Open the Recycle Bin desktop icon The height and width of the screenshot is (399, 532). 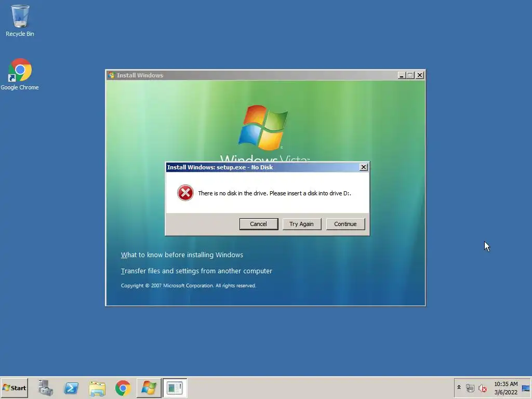click(20, 20)
